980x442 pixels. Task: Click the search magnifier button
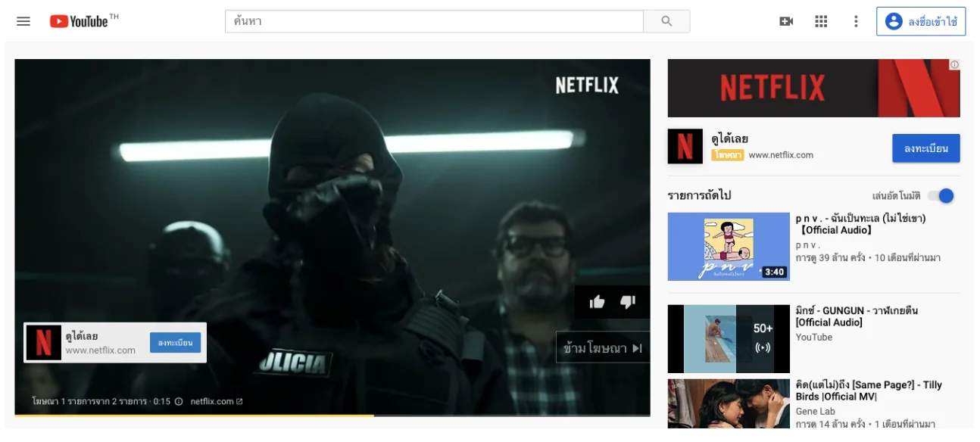coord(666,21)
